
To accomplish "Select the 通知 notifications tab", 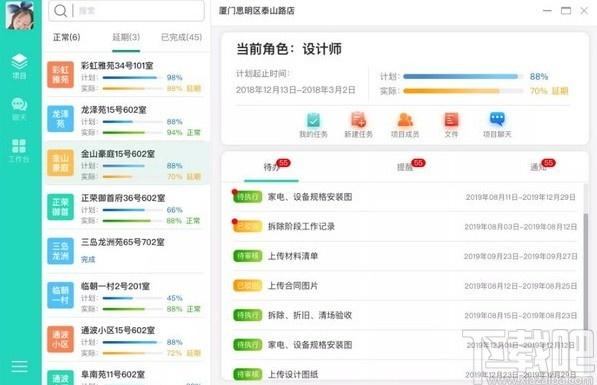I will [538, 167].
